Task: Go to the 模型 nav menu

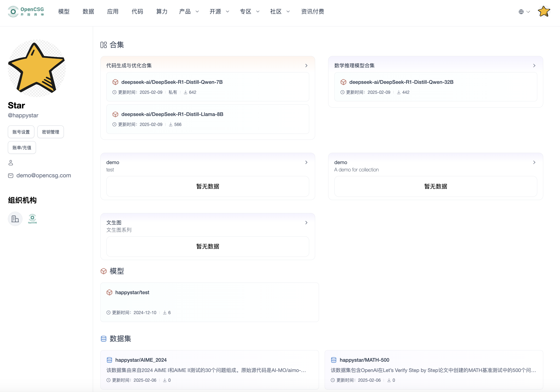Action: coord(64,12)
